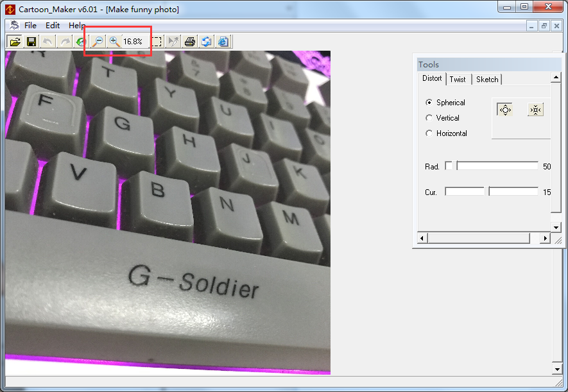The height and width of the screenshot is (392, 568).
Task: Click Tools panel scroll up arrow
Action: tap(556, 77)
